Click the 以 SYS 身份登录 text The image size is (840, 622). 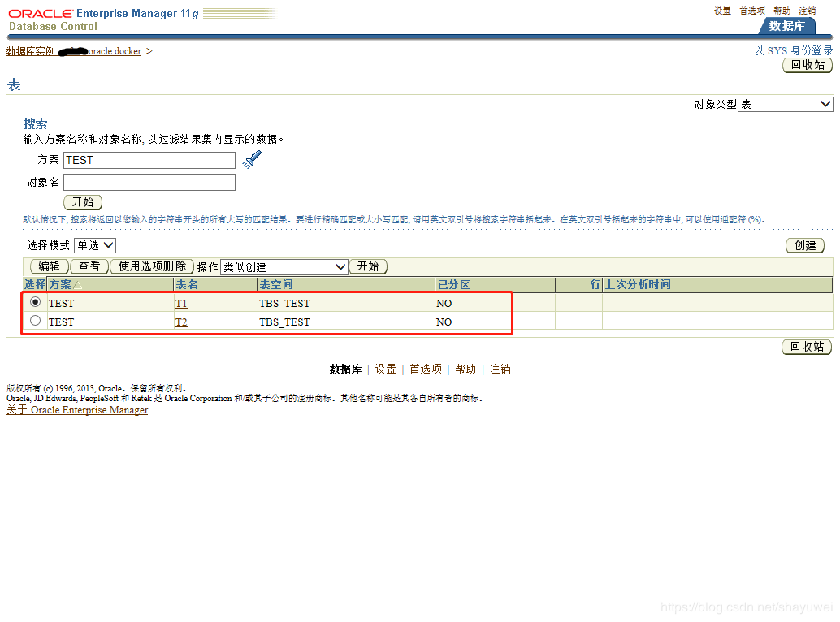click(794, 50)
